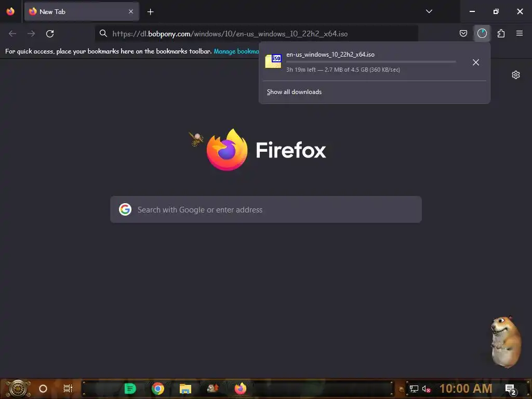
Task: Click the Manage bookmarks link
Action: [x=236, y=51]
